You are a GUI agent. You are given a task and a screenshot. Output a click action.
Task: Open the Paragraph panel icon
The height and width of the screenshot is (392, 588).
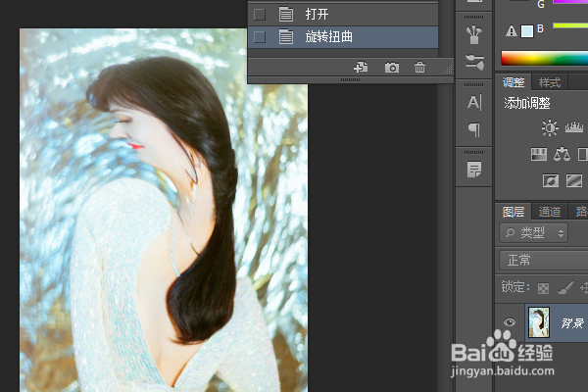click(x=474, y=129)
